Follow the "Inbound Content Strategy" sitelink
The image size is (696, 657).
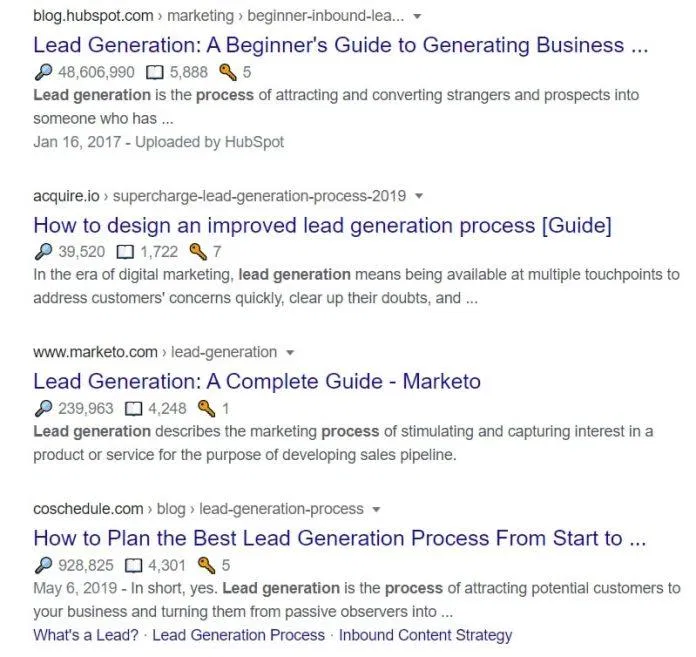point(425,635)
